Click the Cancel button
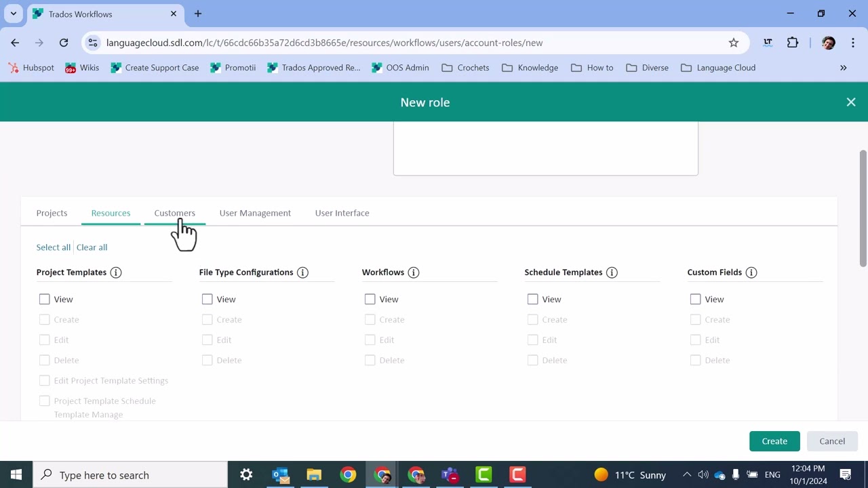Screen dimensions: 868x488 coord(832,441)
